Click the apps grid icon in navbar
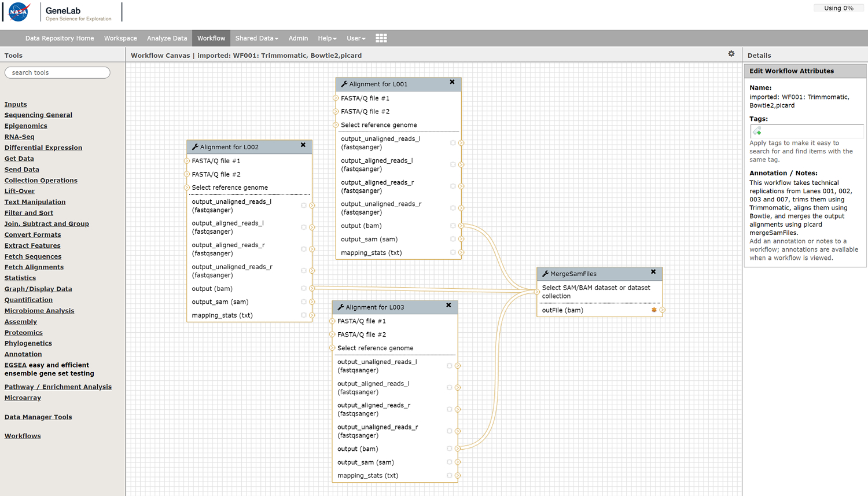 click(381, 38)
